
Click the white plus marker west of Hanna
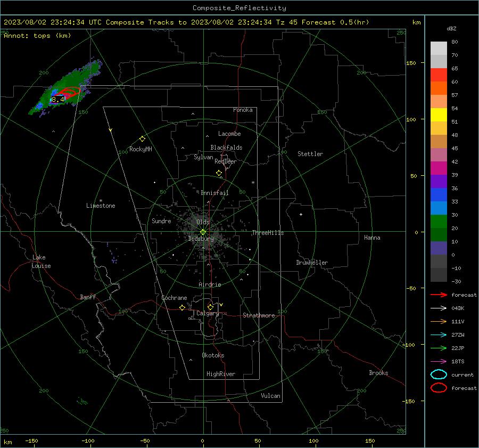pos(301,214)
